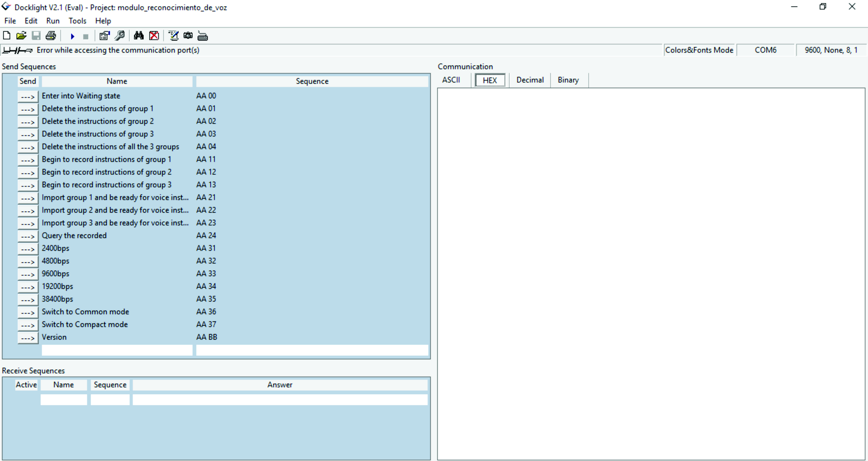Clear communication window with red X icon

[x=154, y=35]
